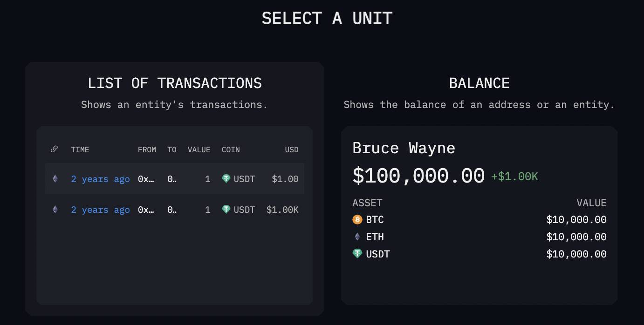Select the Balance unit card title
This screenshot has height=325, width=644.
(479, 83)
